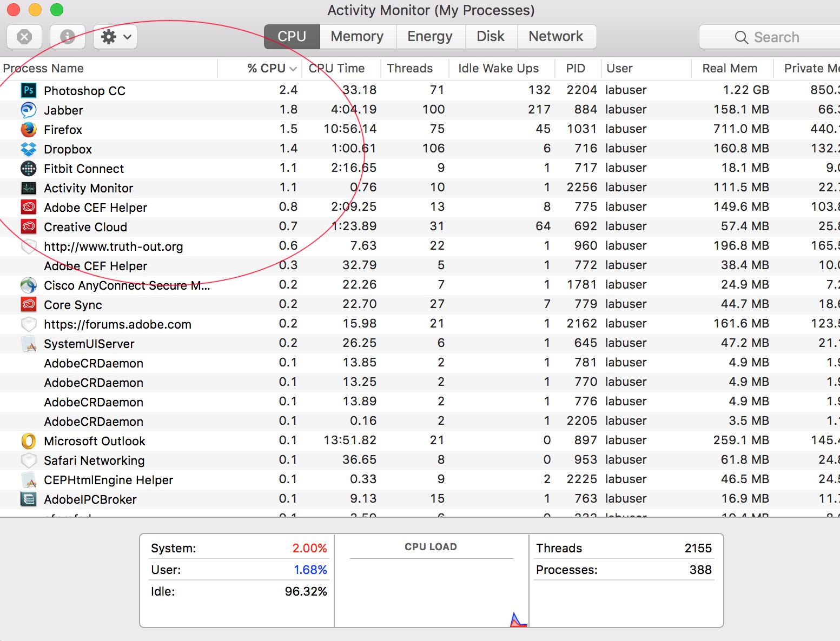
Task: Select Adobe CEF Helper with PID 772
Action: (x=95, y=266)
